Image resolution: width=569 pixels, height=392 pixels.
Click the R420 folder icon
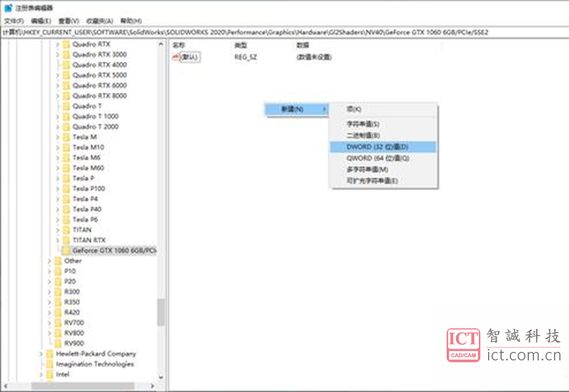click(x=58, y=312)
